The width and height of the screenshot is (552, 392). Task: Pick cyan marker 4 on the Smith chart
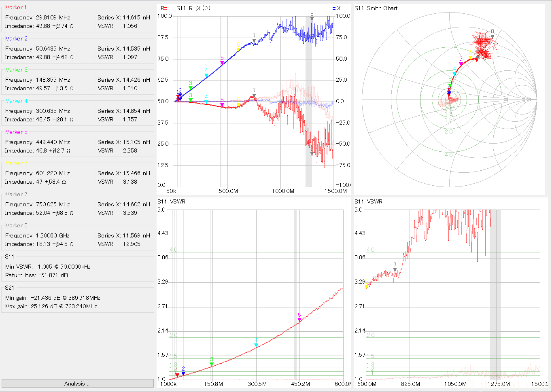[x=454, y=74]
